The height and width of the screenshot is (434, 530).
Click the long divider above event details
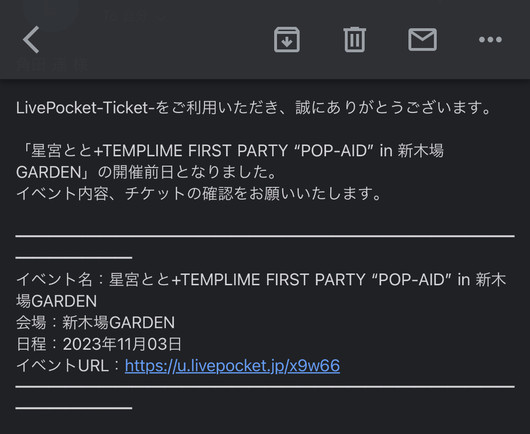click(265, 236)
